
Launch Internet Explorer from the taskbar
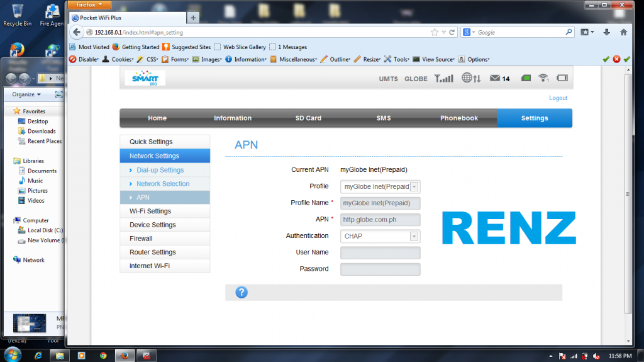pos(38,356)
